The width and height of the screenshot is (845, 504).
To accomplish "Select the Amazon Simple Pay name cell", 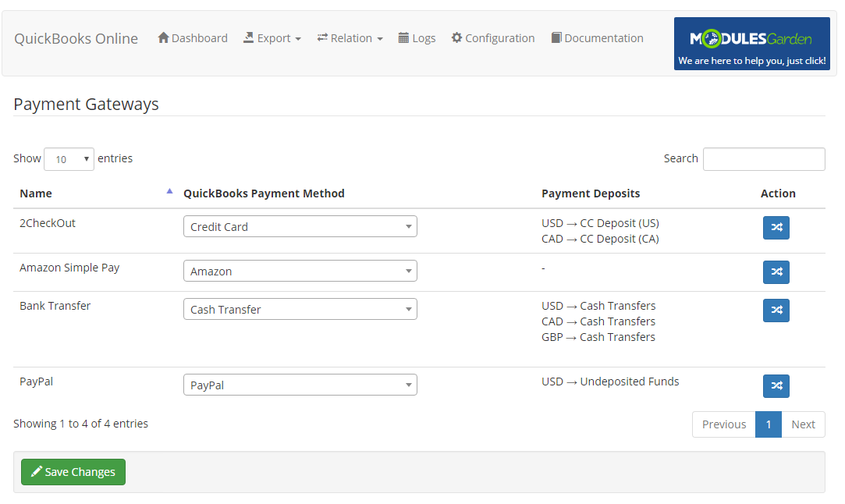I will pos(69,268).
